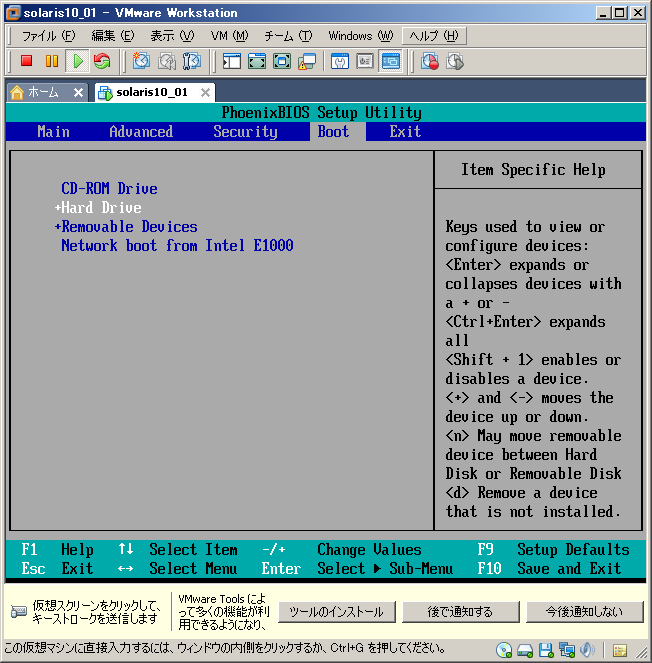This screenshot has width=652, height=663.
Task: Close the ホーム tab
Action: (78, 92)
